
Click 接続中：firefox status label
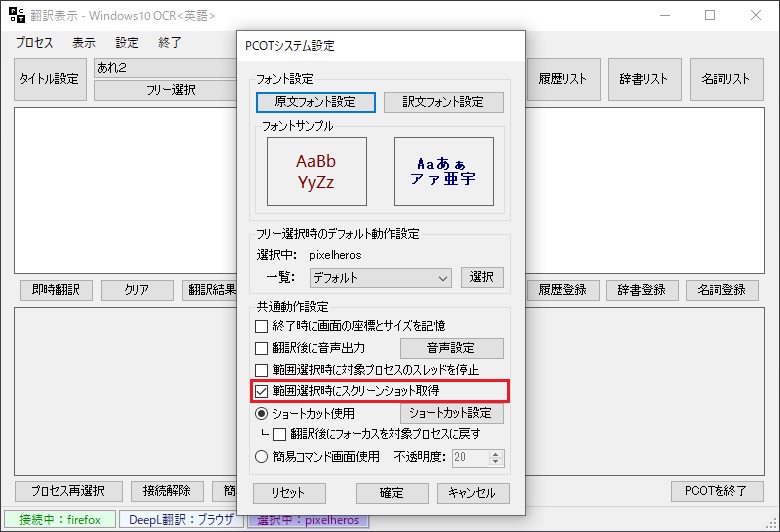click(60, 520)
